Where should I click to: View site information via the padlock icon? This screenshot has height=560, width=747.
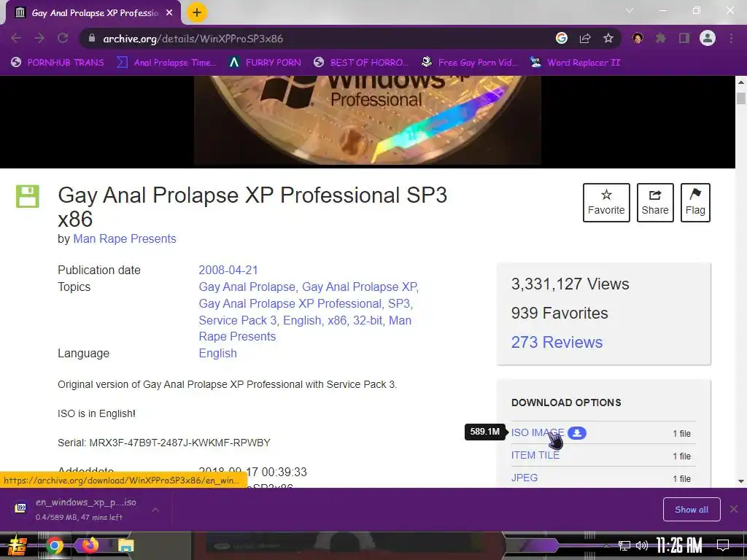[92, 39]
